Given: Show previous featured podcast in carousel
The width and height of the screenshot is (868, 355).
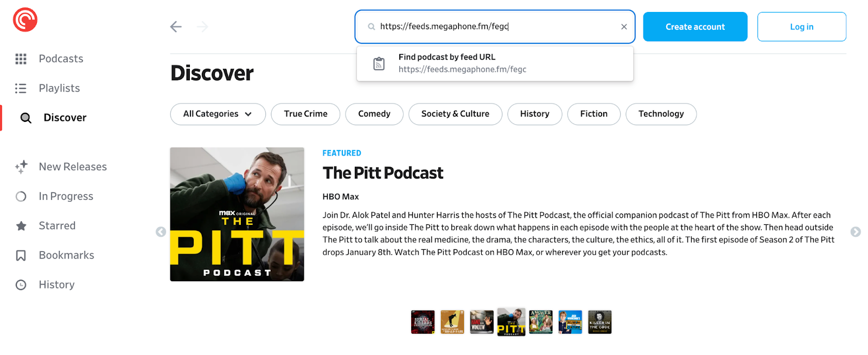Looking at the screenshot, I should point(161,232).
